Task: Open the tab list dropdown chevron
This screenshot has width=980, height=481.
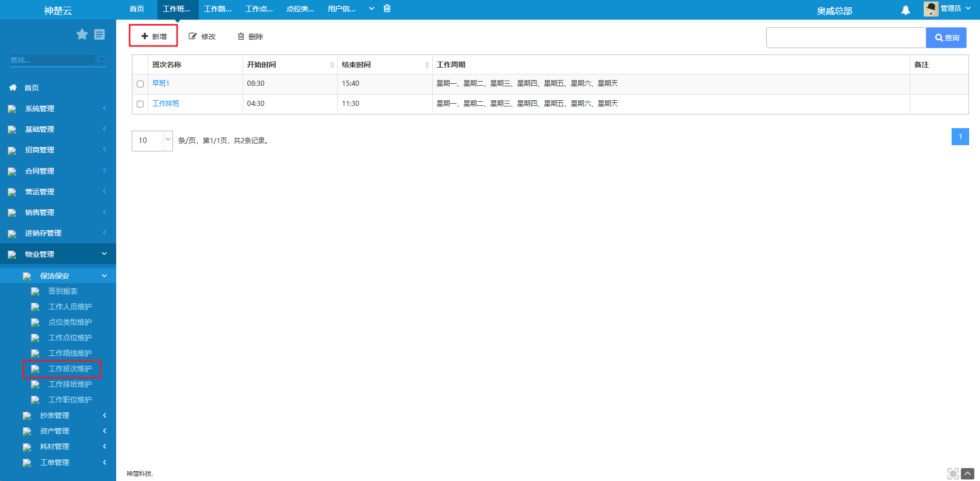Action: click(x=371, y=8)
